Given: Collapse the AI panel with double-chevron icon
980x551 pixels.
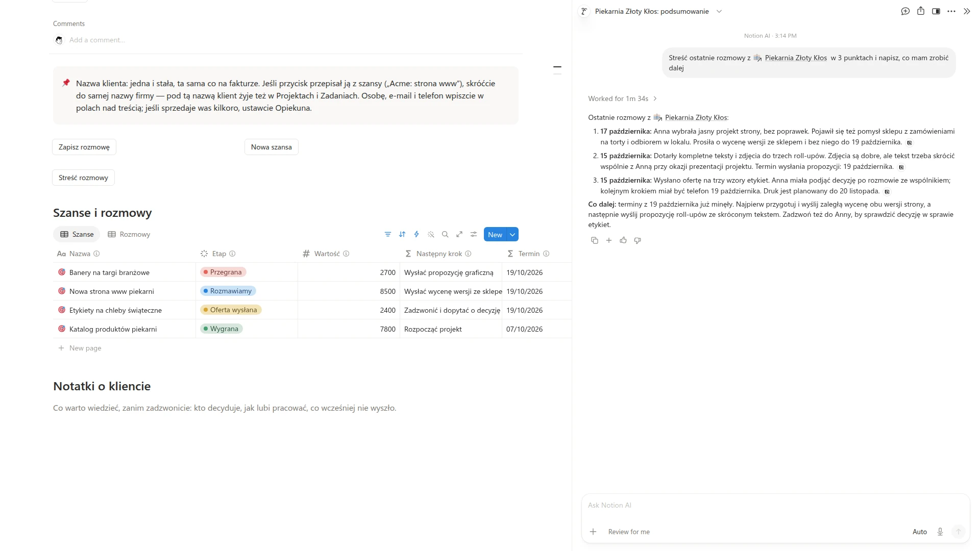Looking at the screenshot, I should 966,11.
